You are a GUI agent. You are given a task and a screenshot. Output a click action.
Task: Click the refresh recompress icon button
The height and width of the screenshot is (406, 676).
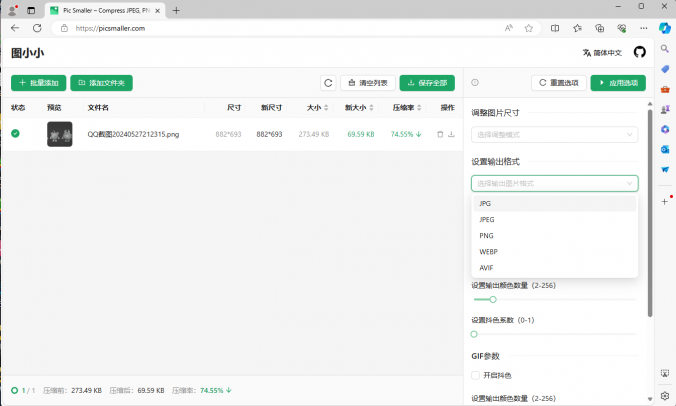point(328,83)
